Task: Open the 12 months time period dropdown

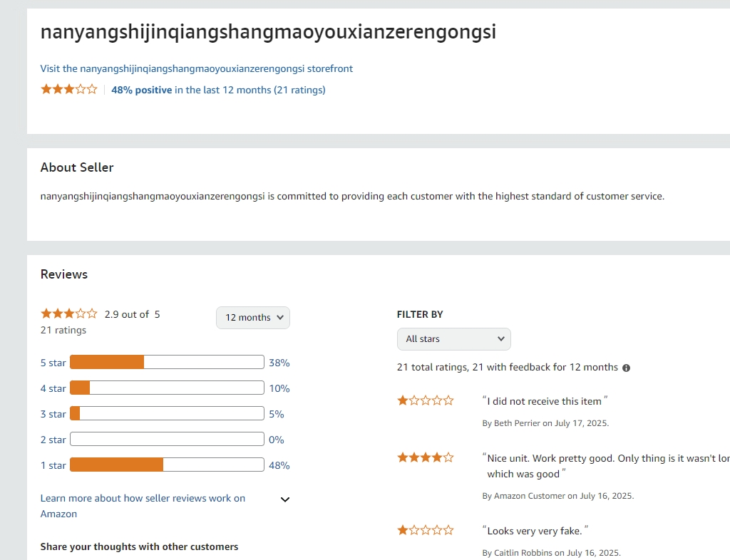Action: (x=252, y=317)
